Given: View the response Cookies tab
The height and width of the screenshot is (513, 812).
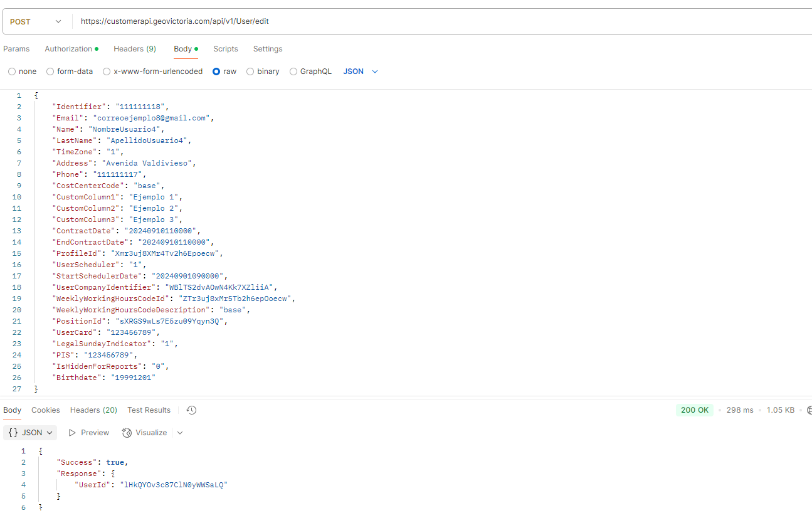Looking at the screenshot, I should coord(46,410).
